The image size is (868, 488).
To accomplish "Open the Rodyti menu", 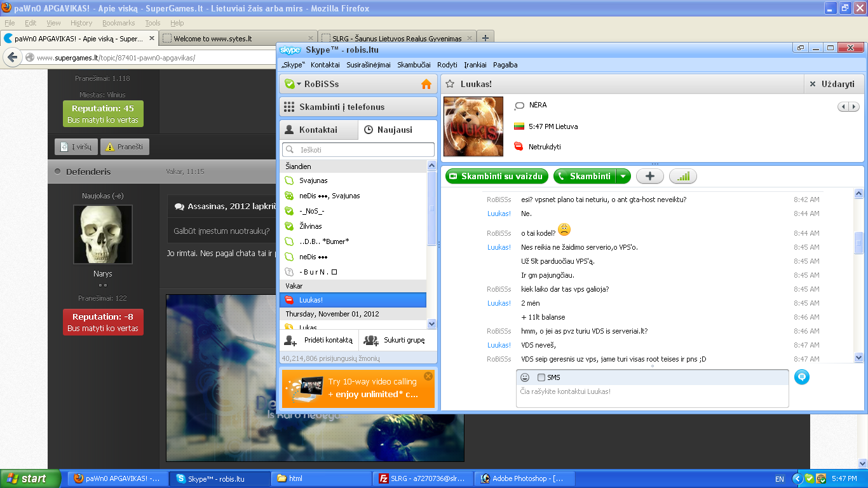I will click(x=447, y=65).
